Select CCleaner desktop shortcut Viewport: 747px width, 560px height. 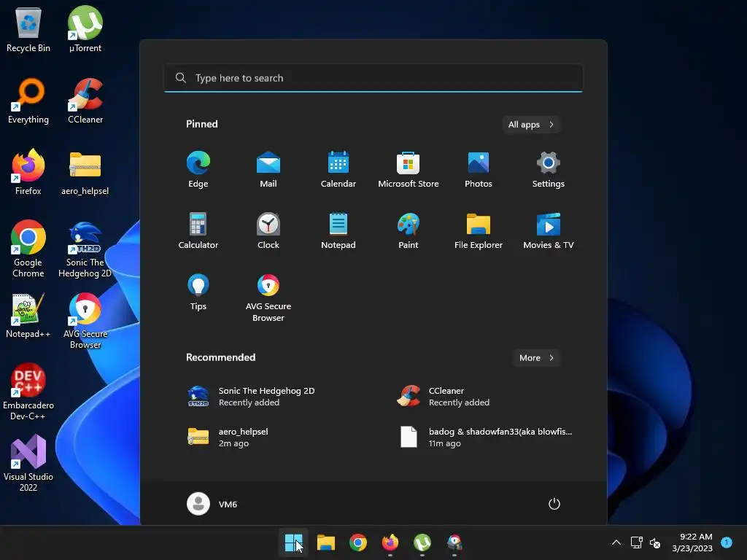[x=85, y=101]
